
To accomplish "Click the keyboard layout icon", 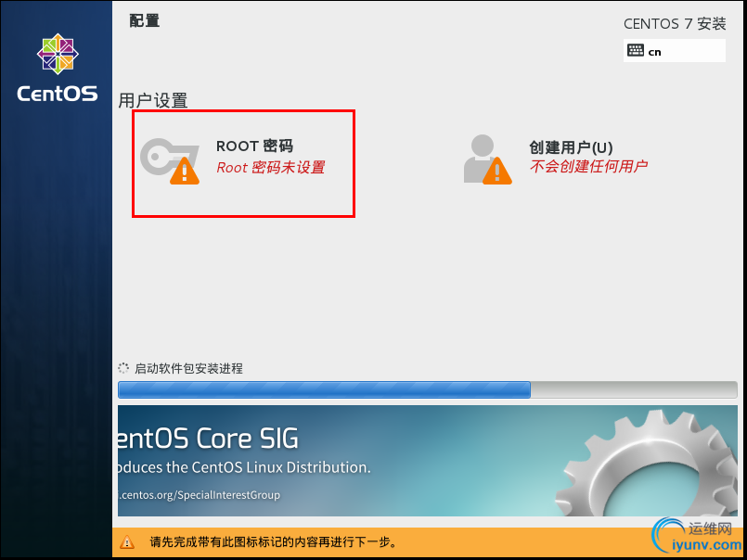I will [636, 50].
